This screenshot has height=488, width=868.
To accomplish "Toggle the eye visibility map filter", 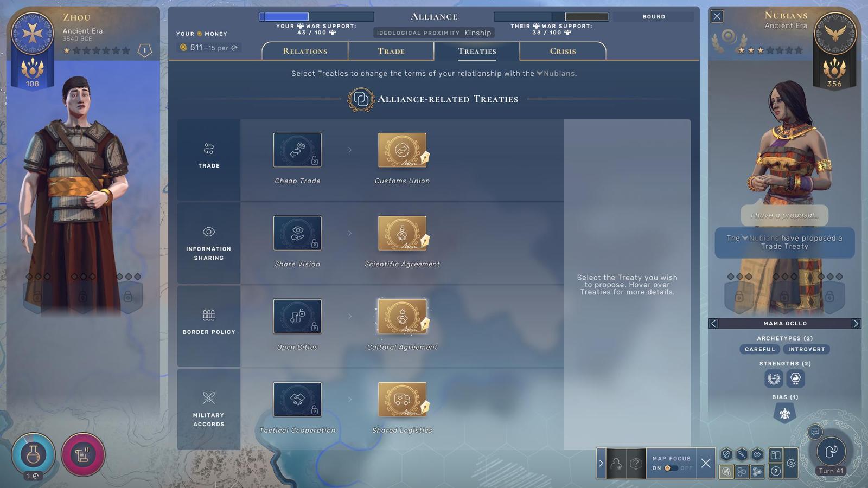I will pos(757,454).
